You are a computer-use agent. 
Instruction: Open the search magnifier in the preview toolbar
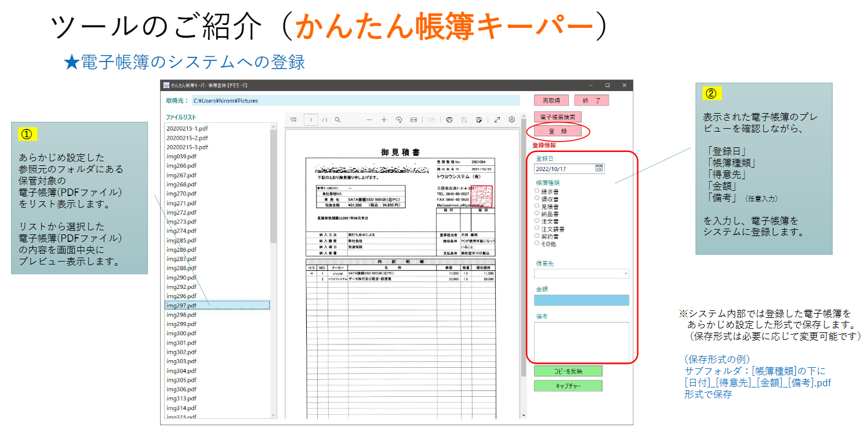pos(337,119)
